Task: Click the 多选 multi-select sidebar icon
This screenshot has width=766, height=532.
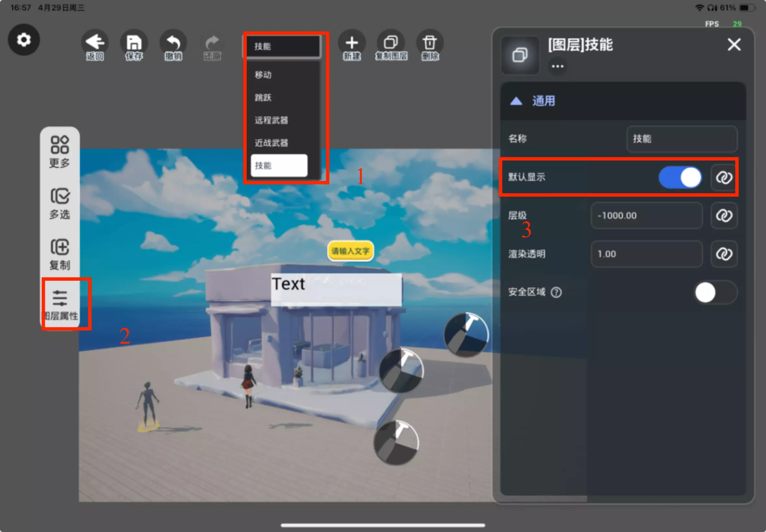Action: click(x=60, y=203)
